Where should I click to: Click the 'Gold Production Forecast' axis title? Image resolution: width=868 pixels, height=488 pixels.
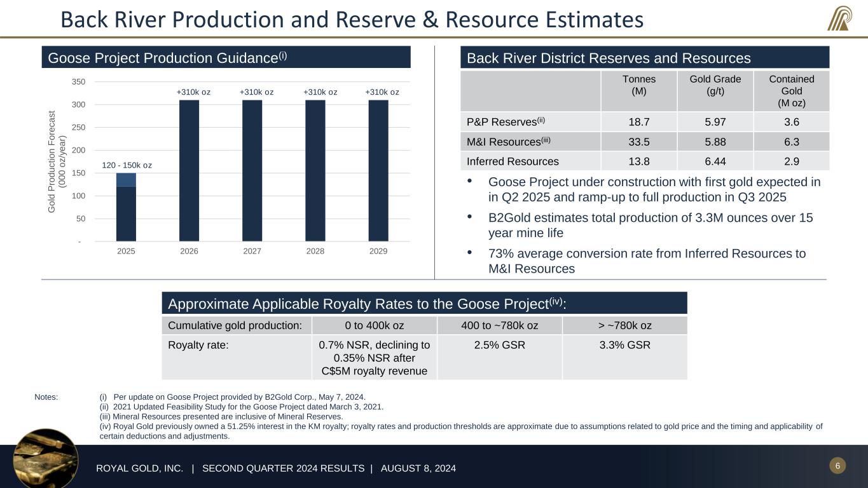coord(56,161)
